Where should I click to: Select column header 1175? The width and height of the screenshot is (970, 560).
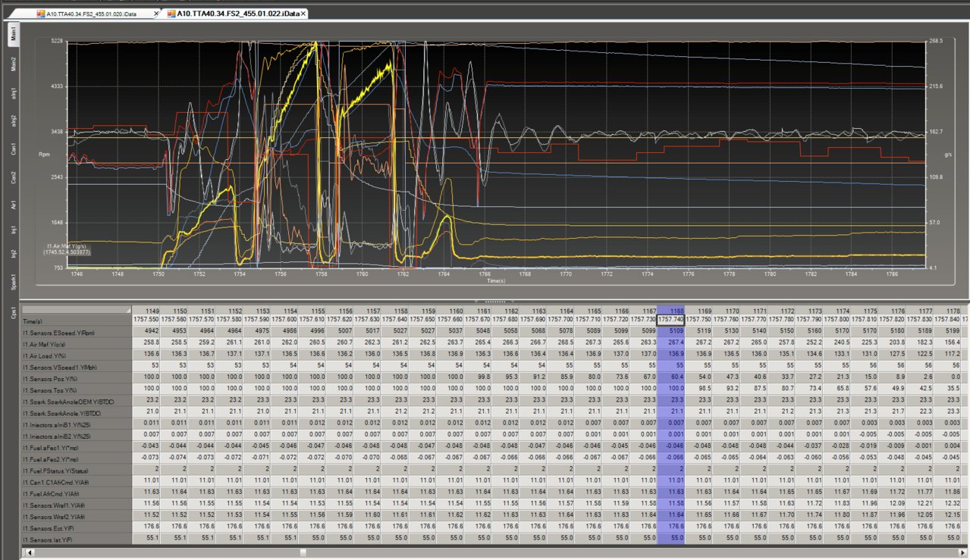[x=864, y=311]
